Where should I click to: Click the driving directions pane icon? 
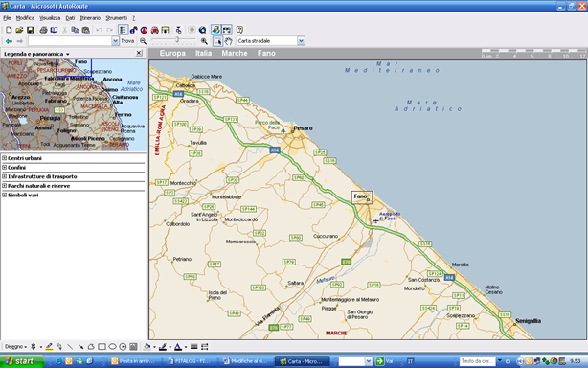(x=165, y=30)
